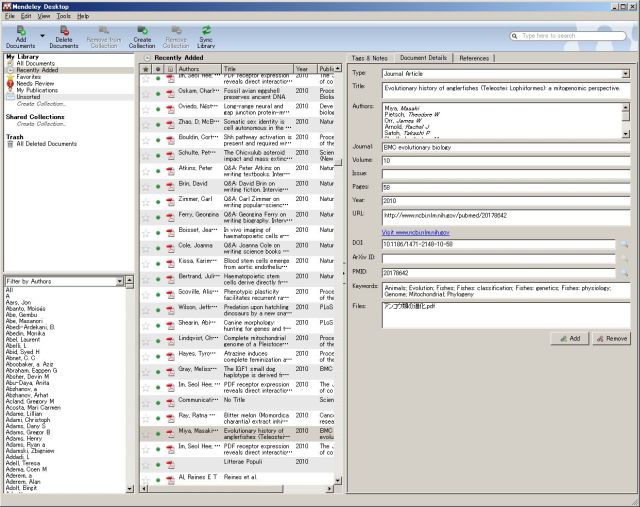This screenshot has width=640, height=507.
Task: Toggle read status dot for Hayes row
Action: 158,357
